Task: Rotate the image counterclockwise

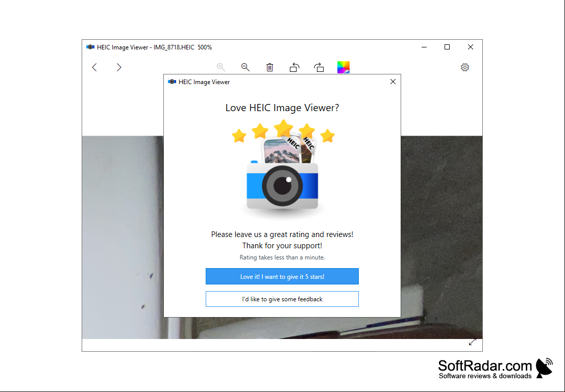Action: (294, 67)
